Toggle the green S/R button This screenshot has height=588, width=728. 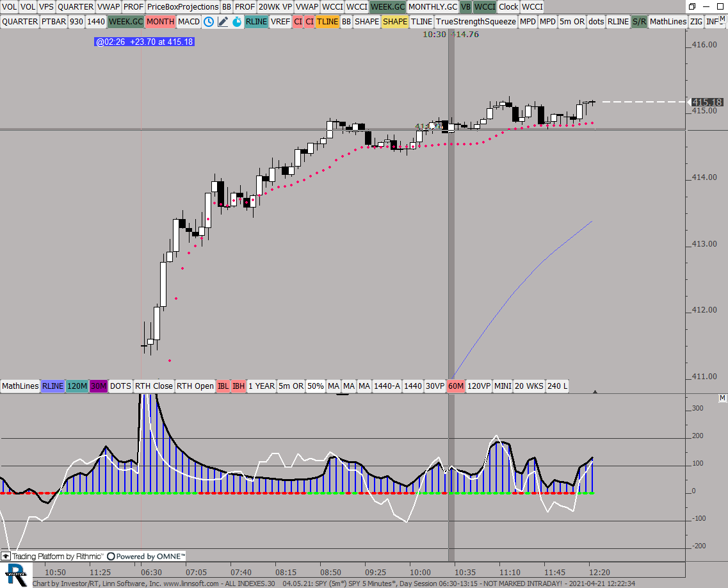click(640, 22)
